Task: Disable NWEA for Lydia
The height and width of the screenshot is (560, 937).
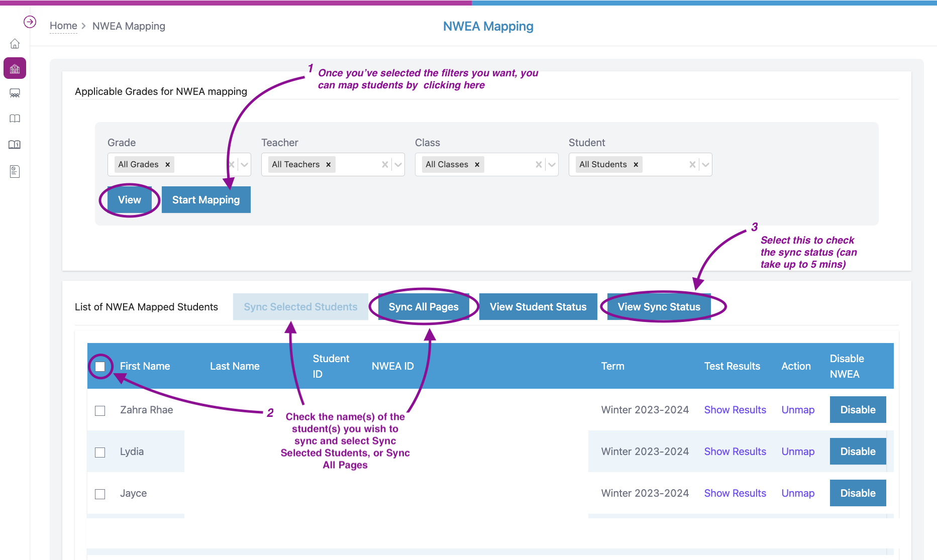Action: (x=858, y=452)
